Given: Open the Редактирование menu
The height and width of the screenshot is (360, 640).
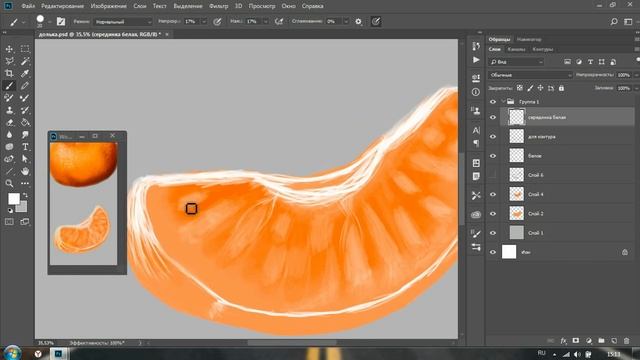Looking at the screenshot, I should click(62, 6).
